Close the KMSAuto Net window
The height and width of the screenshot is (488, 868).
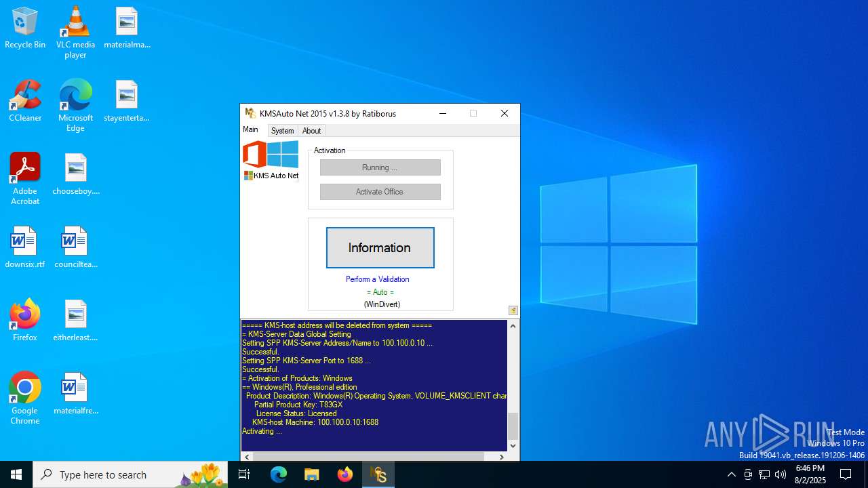coord(505,113)
